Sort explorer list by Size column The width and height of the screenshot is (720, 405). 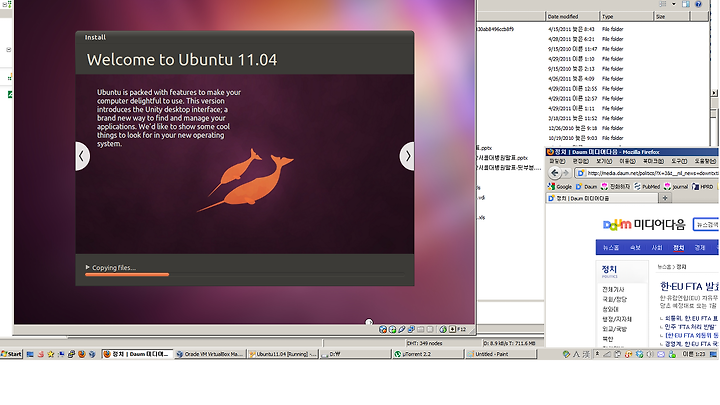[x=671, y=17]
